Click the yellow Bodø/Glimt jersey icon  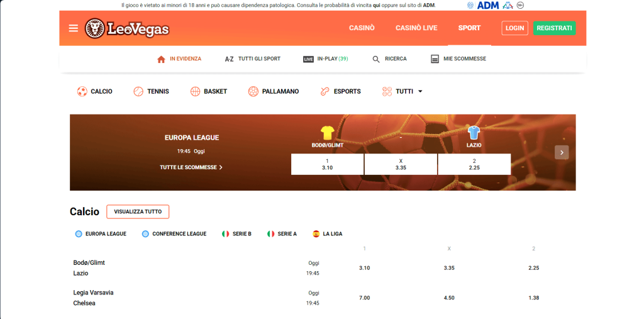click(x=327, y=133)
